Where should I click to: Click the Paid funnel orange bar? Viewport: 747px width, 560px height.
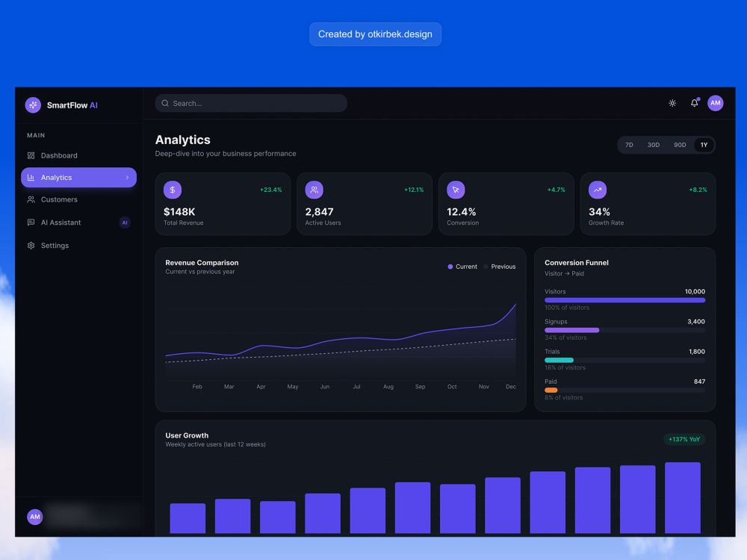click(551, 391)
